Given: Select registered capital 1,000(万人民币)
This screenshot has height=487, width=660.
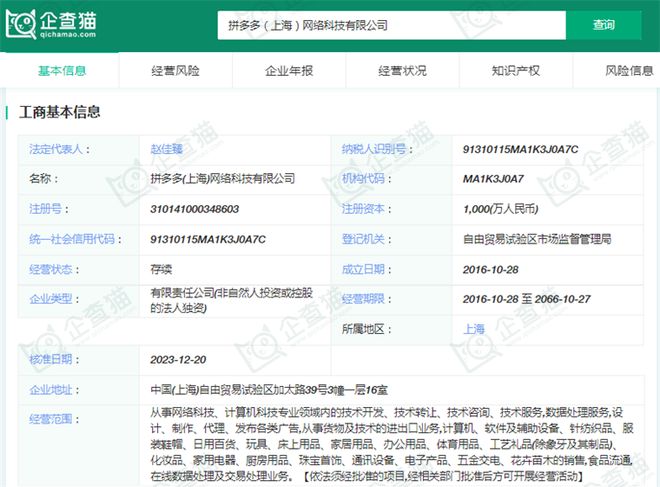Looking at the screenshot, I should [x=500, y=209].
